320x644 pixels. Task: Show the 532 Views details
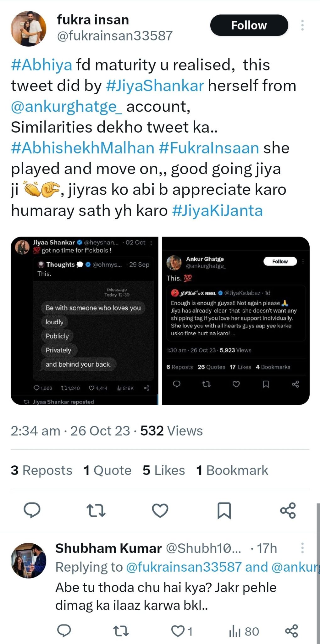(x=172, y=430)
